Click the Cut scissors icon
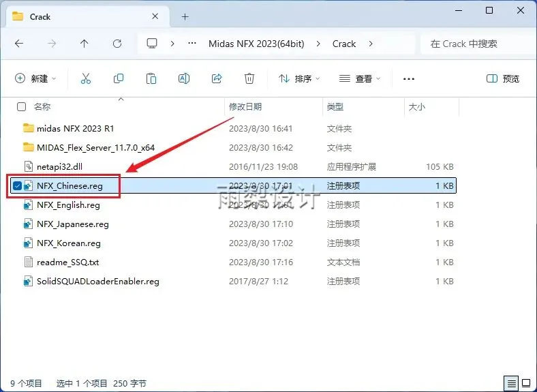 coord(86,78)
